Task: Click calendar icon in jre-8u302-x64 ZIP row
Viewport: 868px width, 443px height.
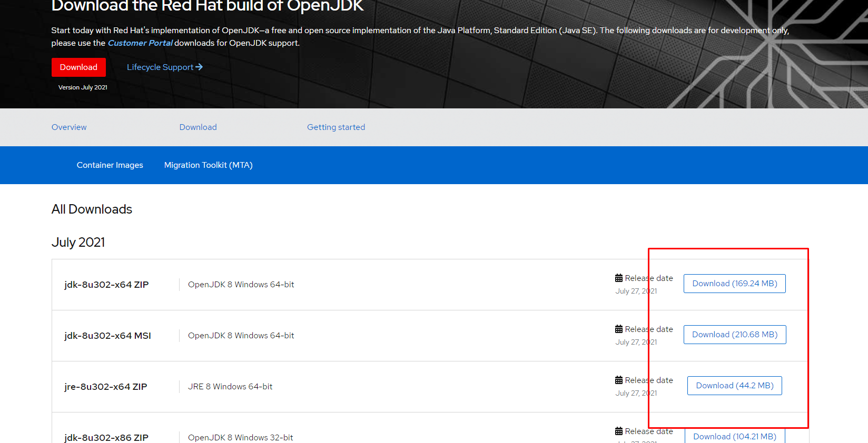Action: tap(619, 380)
